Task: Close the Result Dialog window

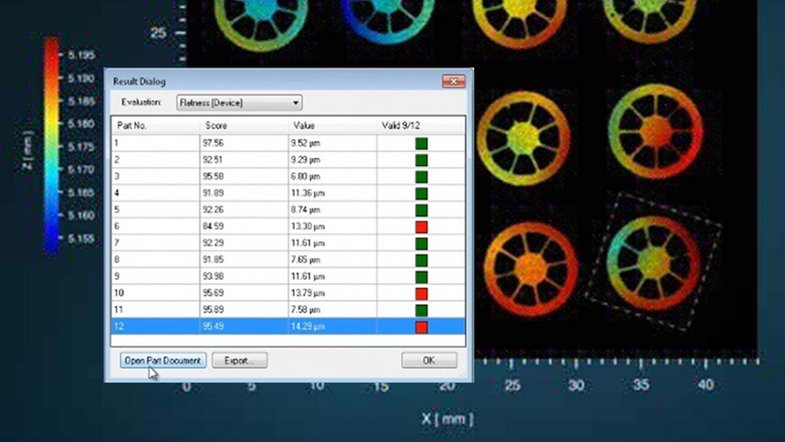Action: pyautogui.click(x=453, y=80)
